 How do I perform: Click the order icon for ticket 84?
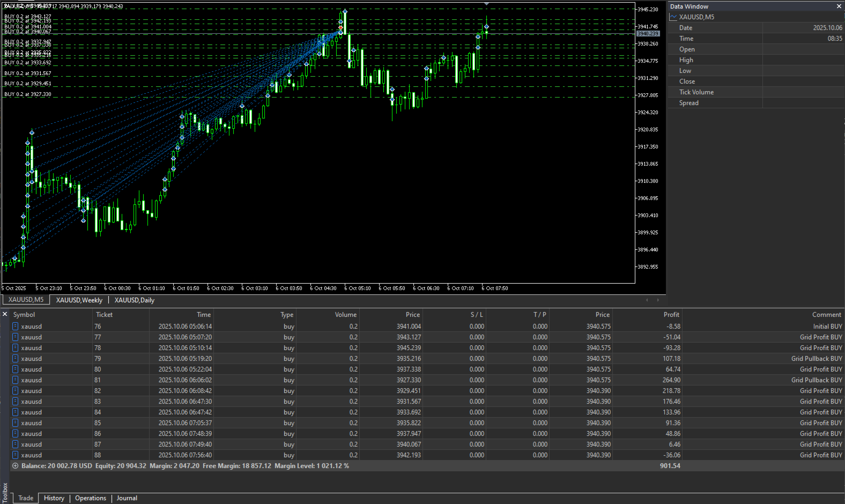coord(15,412)
